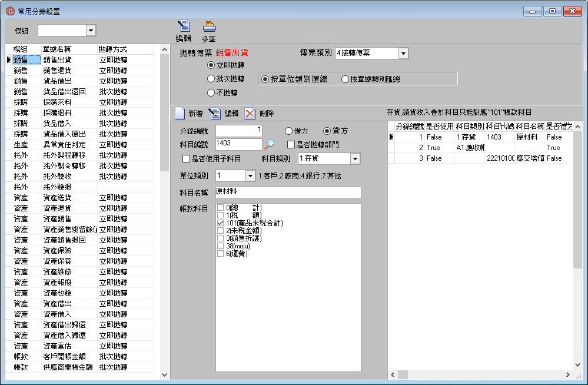Screen dimensions: 588x385
Task: Select entry row 2 with A1.應收帳
Action: 480,148
